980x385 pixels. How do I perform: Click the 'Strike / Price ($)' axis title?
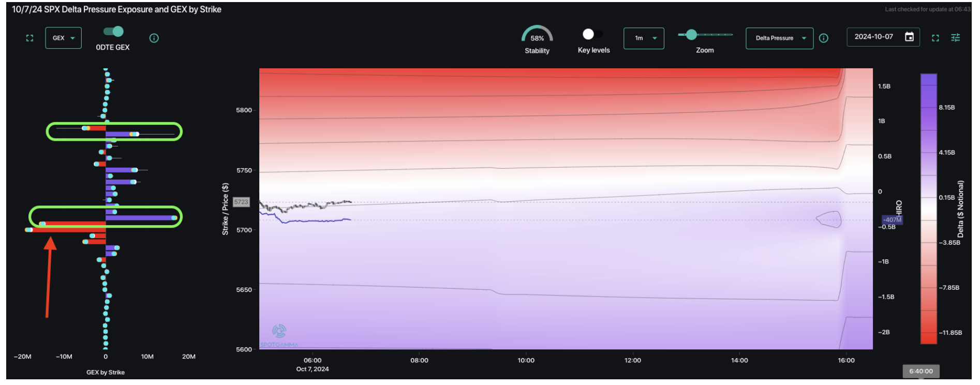225,209
